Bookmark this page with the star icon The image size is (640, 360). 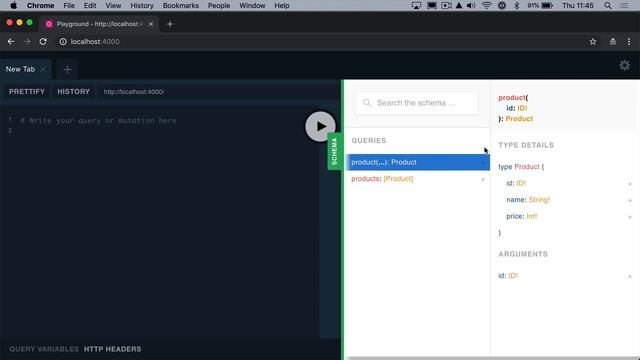pyautogui.click(x=593, y=42)
